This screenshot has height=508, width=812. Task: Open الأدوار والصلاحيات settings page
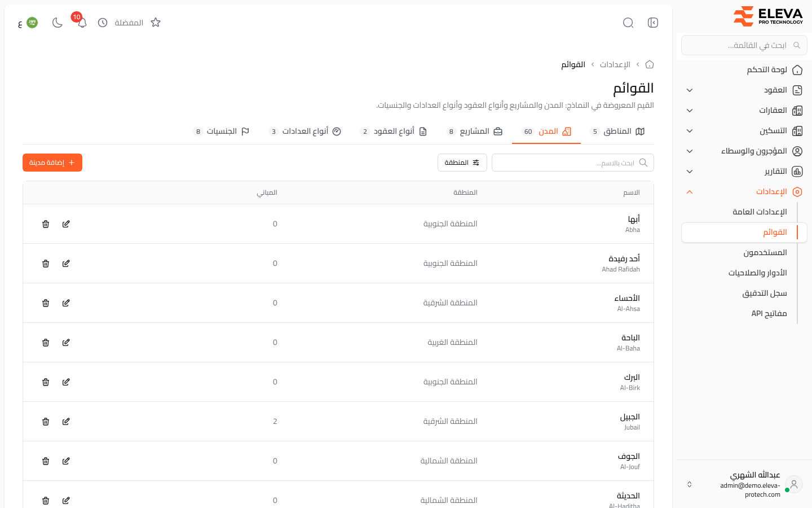744,273
